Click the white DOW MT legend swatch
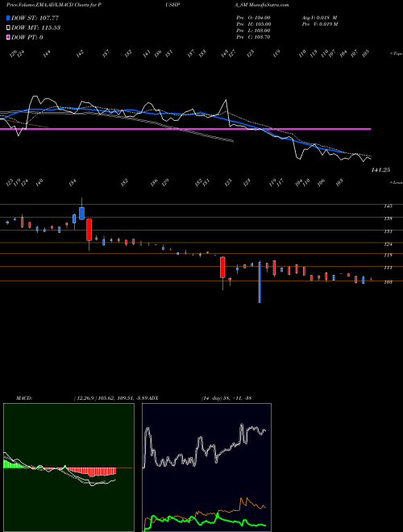 tap(8, 28)
